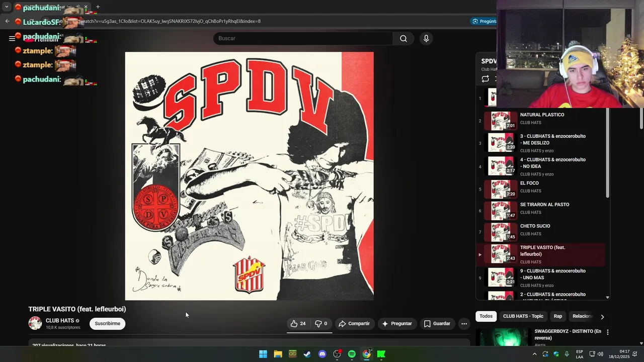644x362 pixels.
Task: Click the CLUB HATS channel avatar
Action: point(35,323)
